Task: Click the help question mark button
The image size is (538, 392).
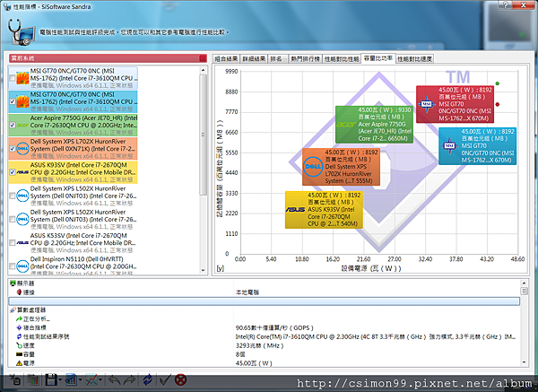Action: (x=506, y=4)
